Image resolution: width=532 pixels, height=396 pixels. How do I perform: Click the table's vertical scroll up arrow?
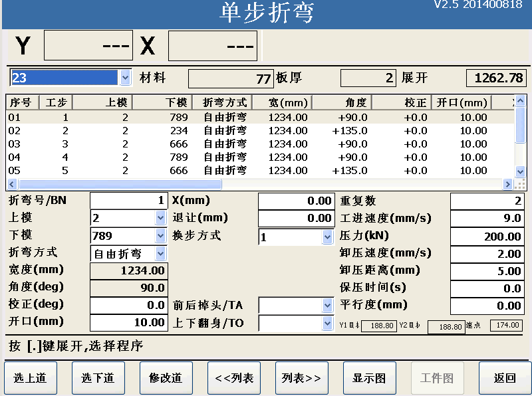pos(521,101)
